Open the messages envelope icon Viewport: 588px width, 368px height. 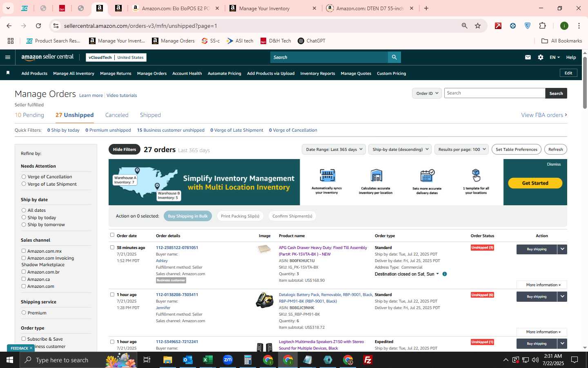click(x=528, y=57)
